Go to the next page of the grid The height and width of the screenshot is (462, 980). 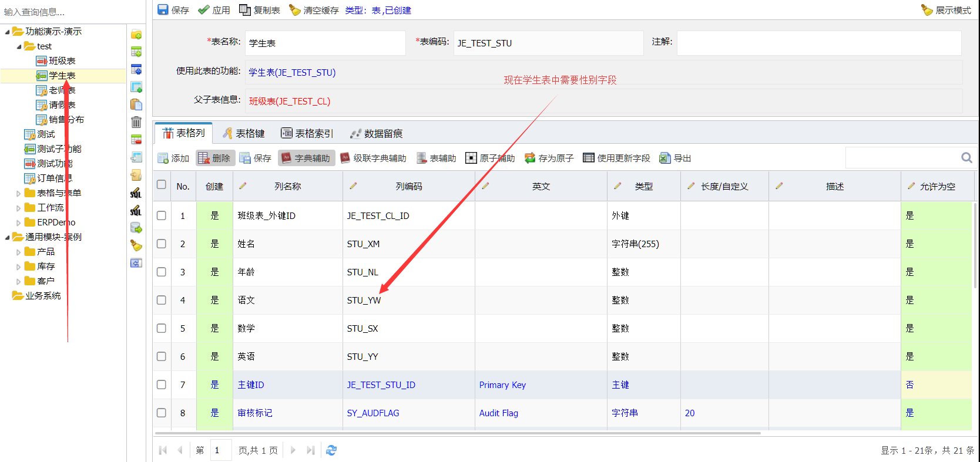tap(293, 450)
